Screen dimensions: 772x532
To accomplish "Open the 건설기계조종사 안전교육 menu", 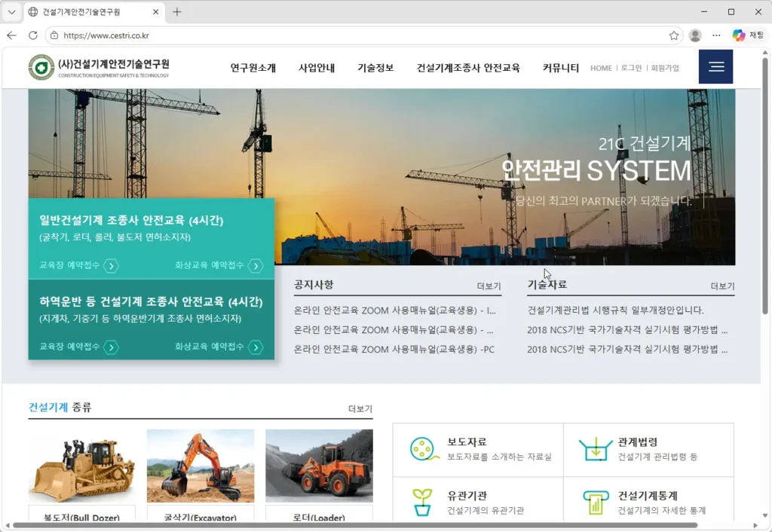I will [x=468, y=68].
